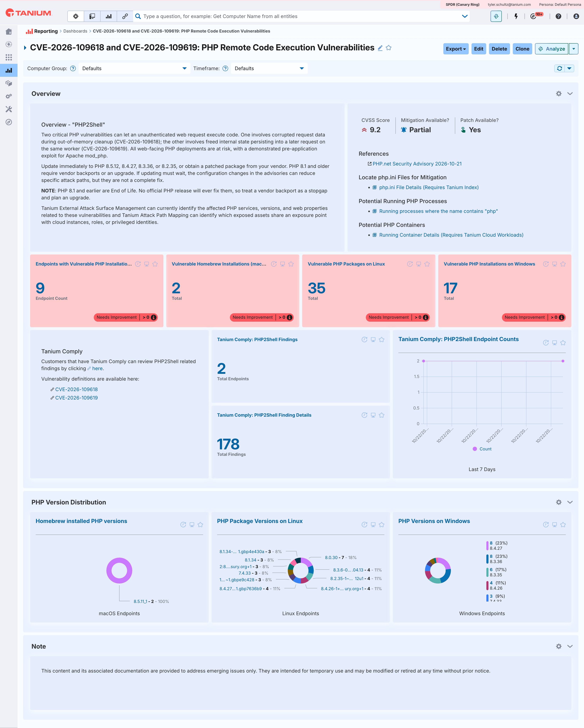Star the PHP Versions on Windows panel
Viewport: 584px width, 728px height.
tap(563, 525)
